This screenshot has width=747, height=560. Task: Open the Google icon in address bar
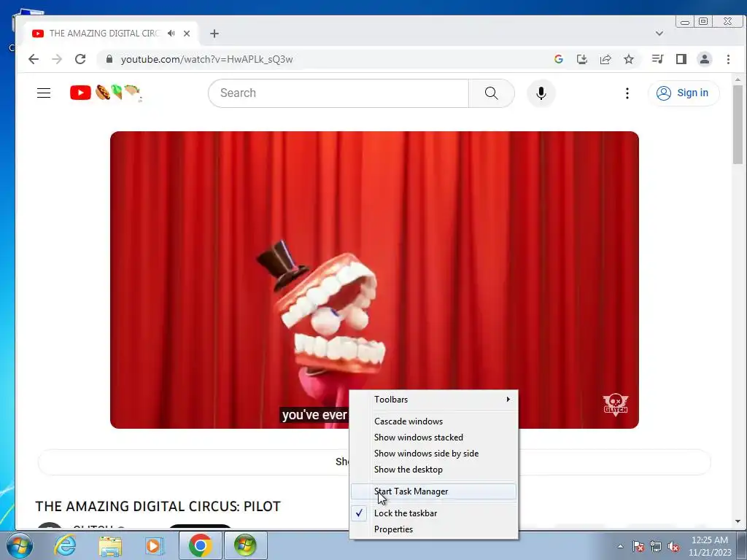point(558,59)
